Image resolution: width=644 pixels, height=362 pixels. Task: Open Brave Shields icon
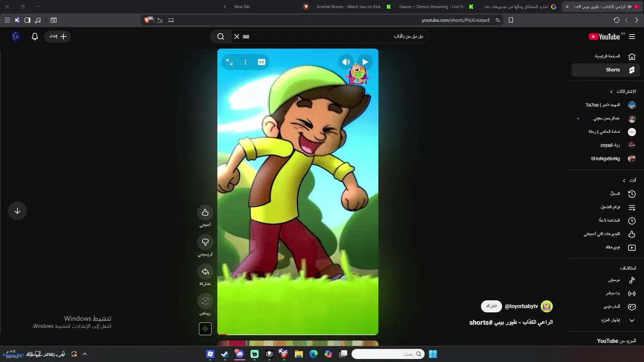[x=147, y=20]
